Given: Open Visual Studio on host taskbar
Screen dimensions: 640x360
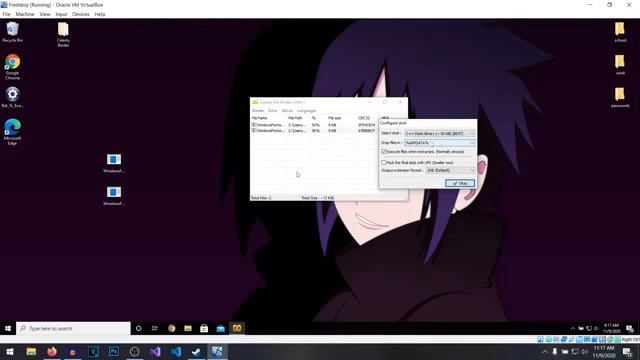Looking at the screenshot, I should click(x=155, y=351).
